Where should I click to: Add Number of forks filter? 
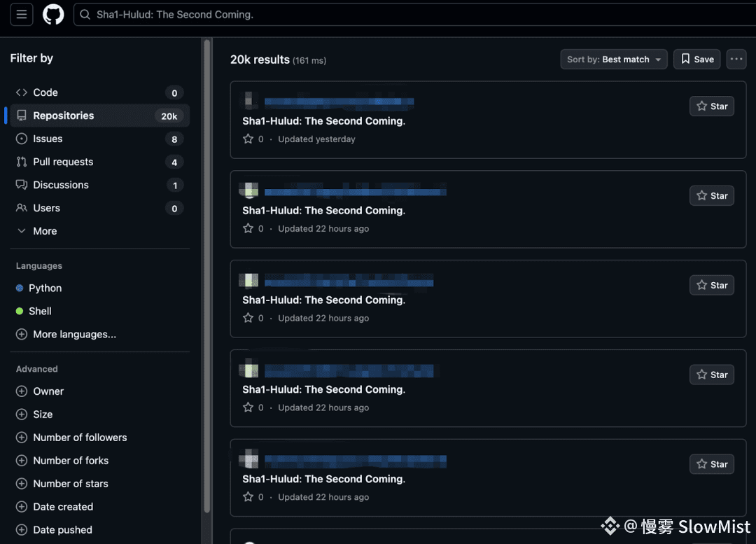62,461
